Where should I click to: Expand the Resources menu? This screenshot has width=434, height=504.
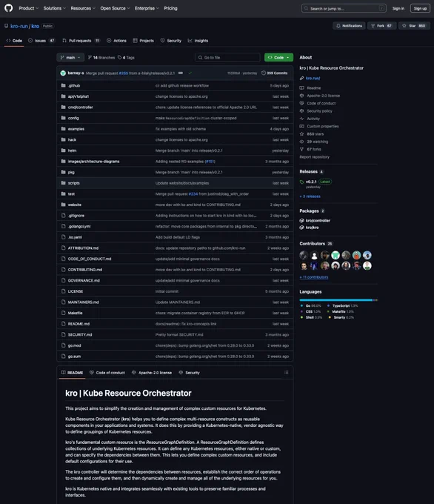click(x=83, y=8)
